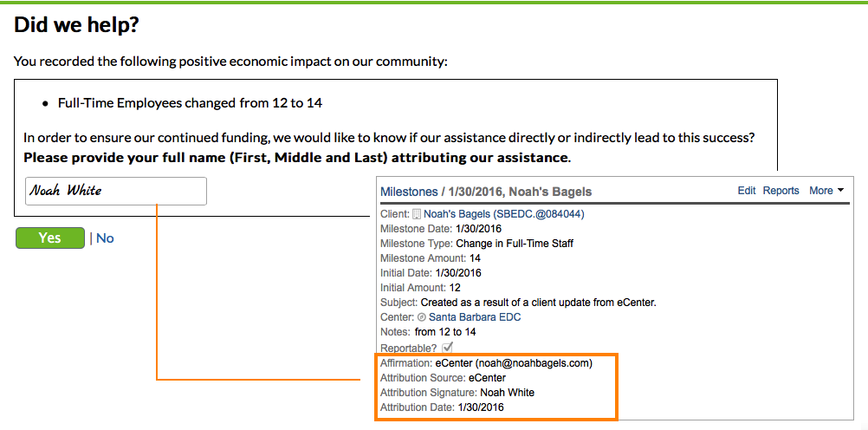This screenshot has width=868, height=430.
Task: Click the building icon beside Client
Action: click(417, 214)
